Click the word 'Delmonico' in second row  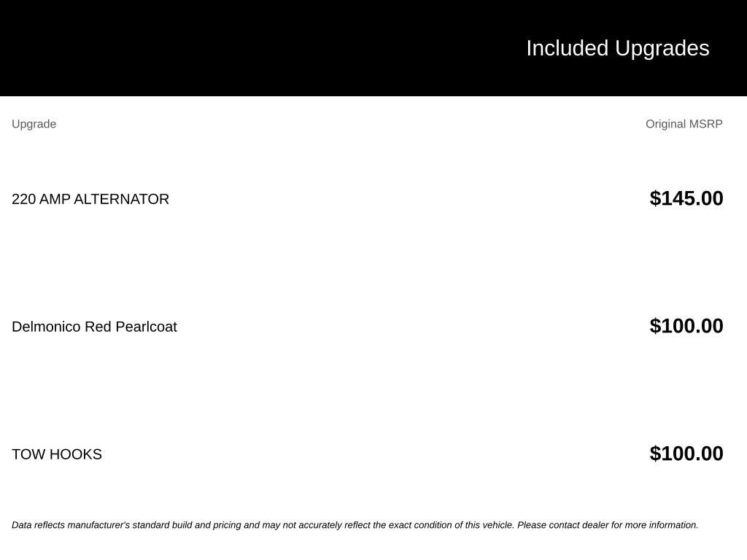46,327
